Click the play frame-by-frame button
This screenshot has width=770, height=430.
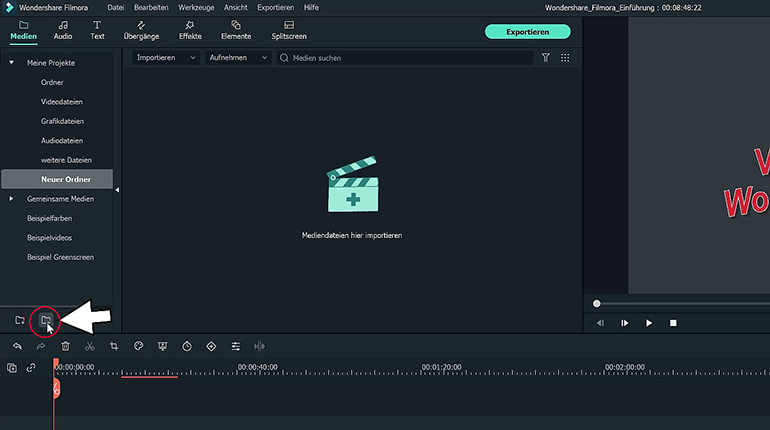[625, 323]
